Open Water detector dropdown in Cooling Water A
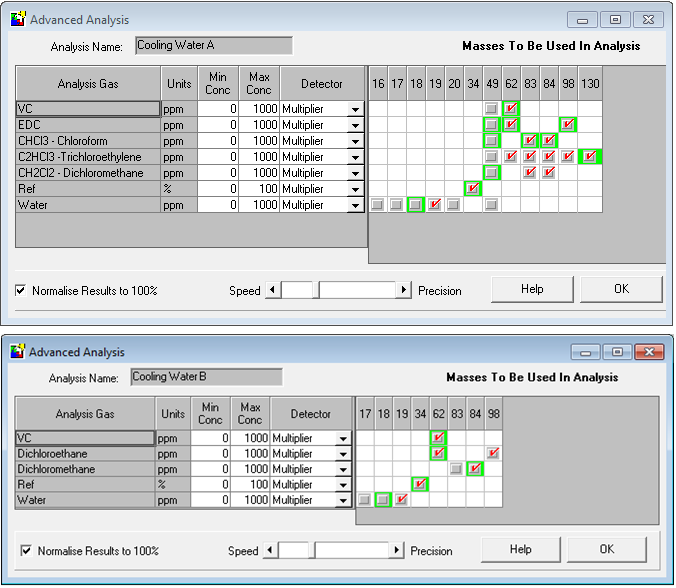 (355, 205)
